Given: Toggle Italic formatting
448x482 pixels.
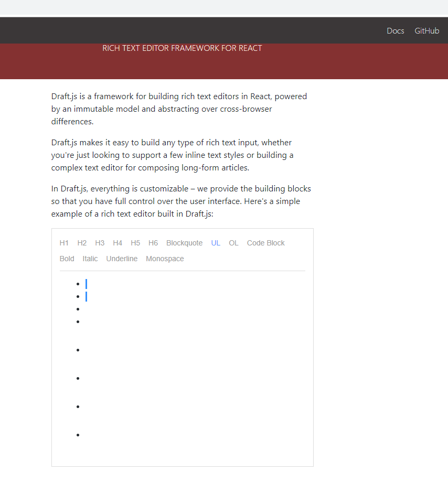Looking at the screenshot, I should click(90, 259).
